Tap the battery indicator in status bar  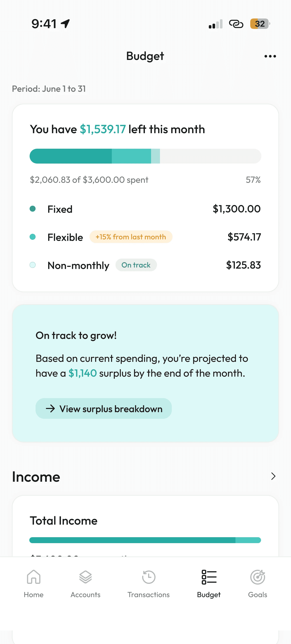(260, 24)
